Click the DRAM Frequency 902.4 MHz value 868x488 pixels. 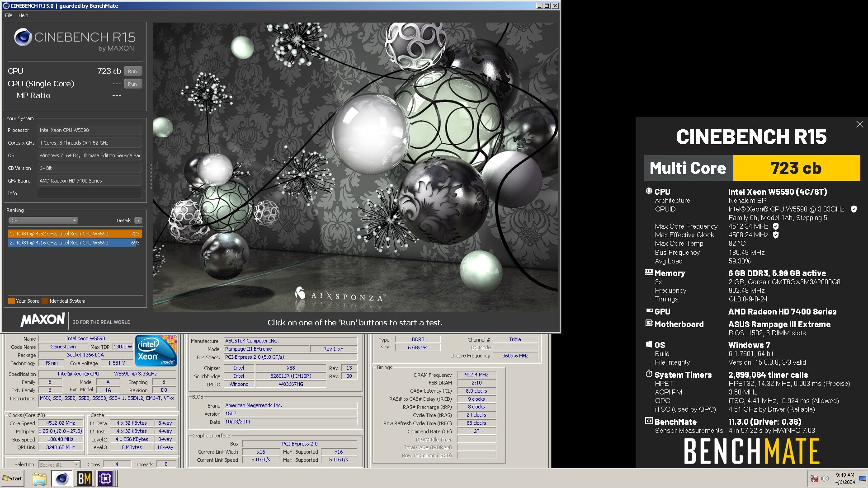476,375
